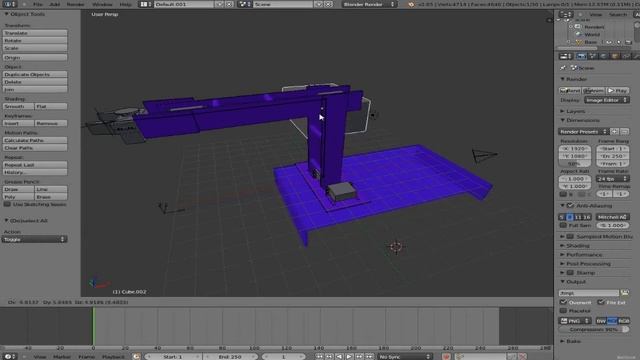The image size is (640, 360).
Task: Adjust the Compression 90% slider
Action: (593, 329)
